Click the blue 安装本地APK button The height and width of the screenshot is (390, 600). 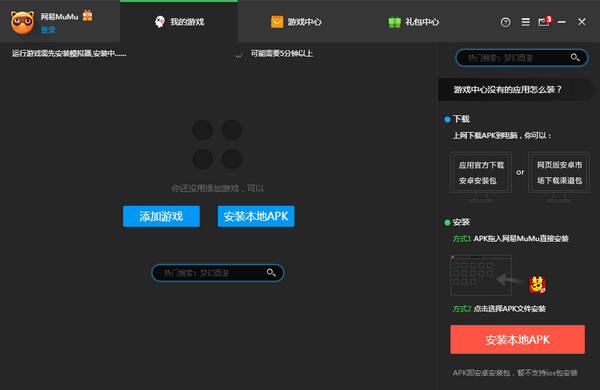(x=256, y=216)
